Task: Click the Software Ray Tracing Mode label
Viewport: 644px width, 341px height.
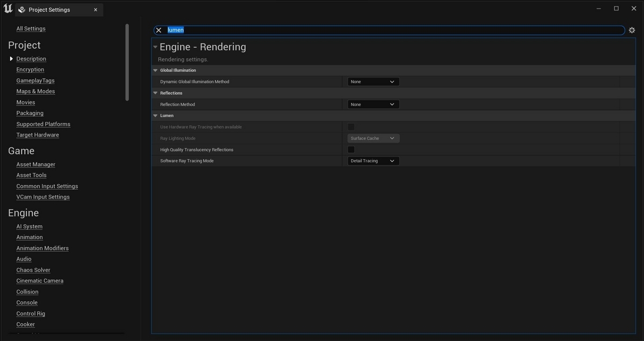Action: 187,161
